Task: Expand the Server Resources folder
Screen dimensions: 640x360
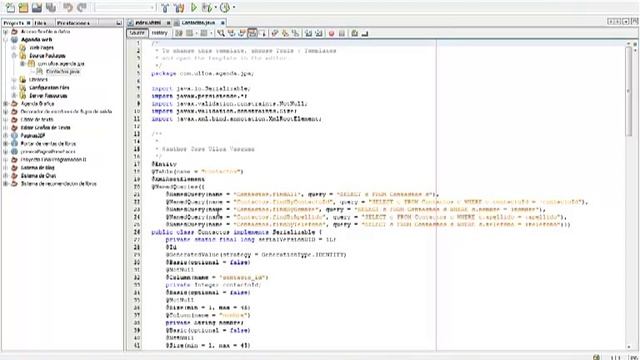Action: click(14, 96)
